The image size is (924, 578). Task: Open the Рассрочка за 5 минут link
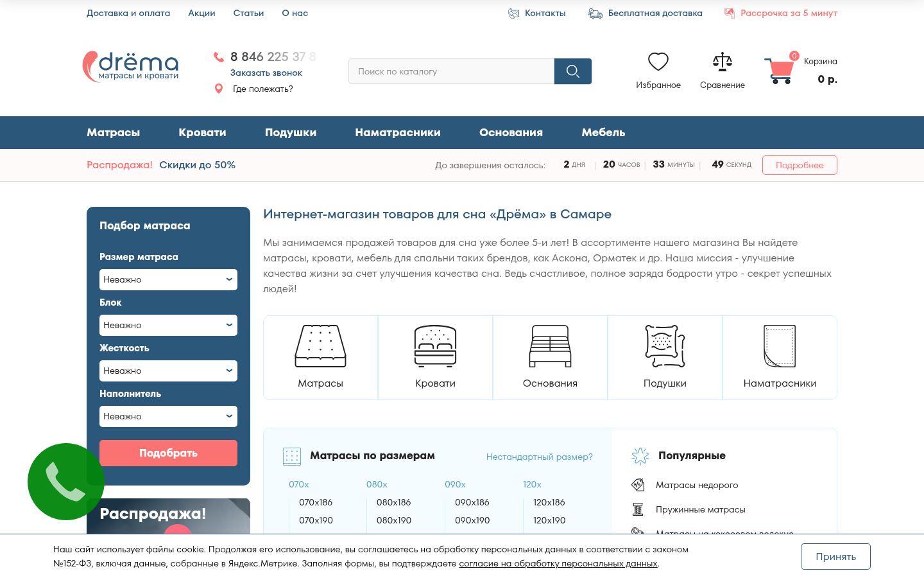point(789,13)
